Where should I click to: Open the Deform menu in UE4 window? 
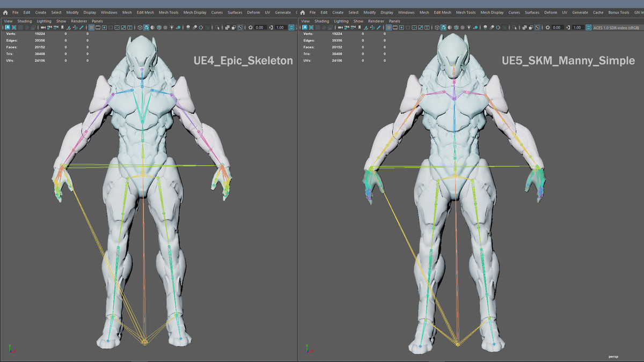253,12
